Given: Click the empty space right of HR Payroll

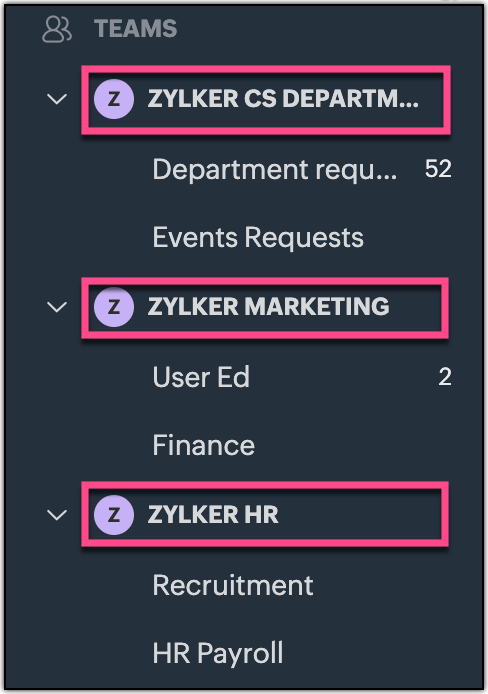Looking at the screenshot, I should 380,653.
